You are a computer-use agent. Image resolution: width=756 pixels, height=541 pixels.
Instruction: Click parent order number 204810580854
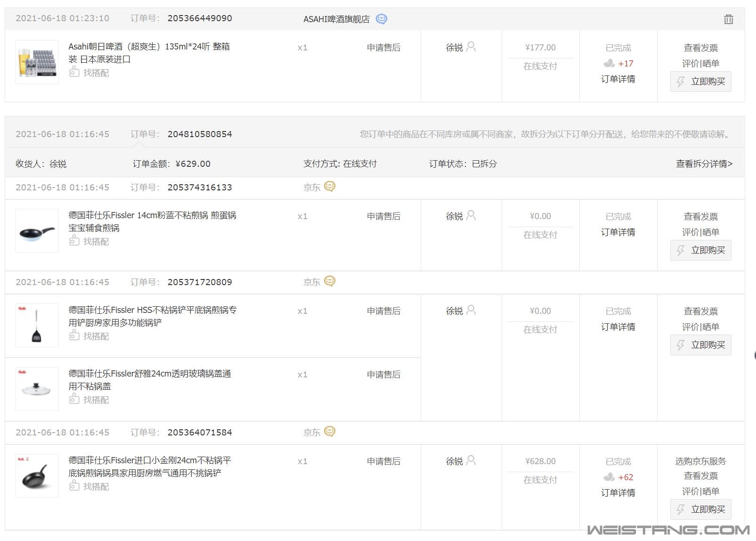coord(200,134)
